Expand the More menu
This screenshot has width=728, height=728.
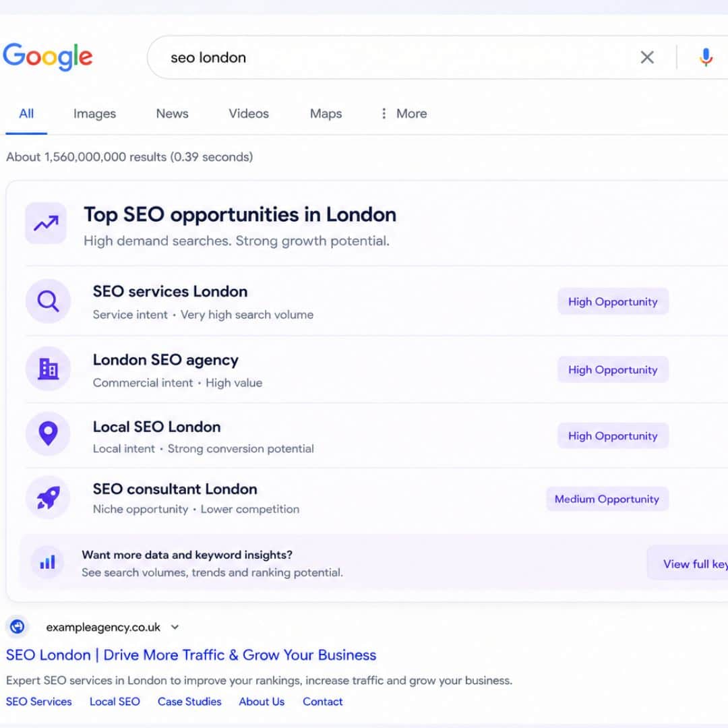pyautogui.click(x=404, y=114)
